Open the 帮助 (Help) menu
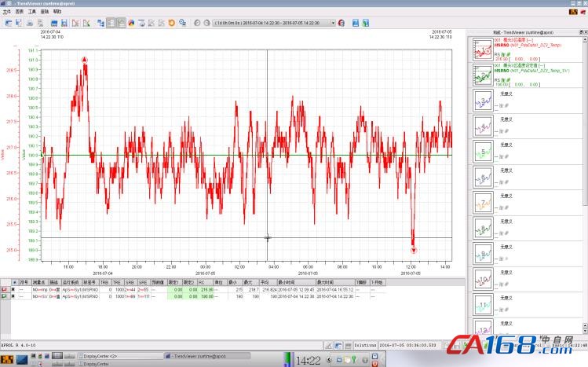The height and width of the screenshot is (367, 588). pos(57,13)
